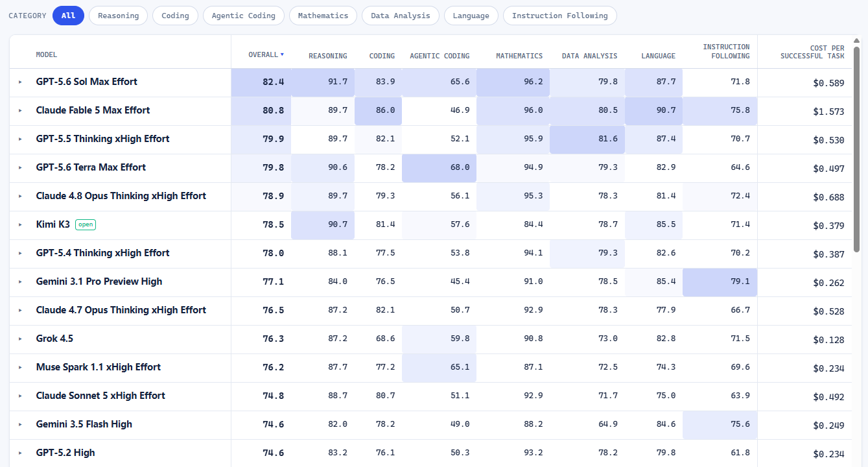
Task: Click the Kimi K3 model name
Action: [x=53, y=224]
